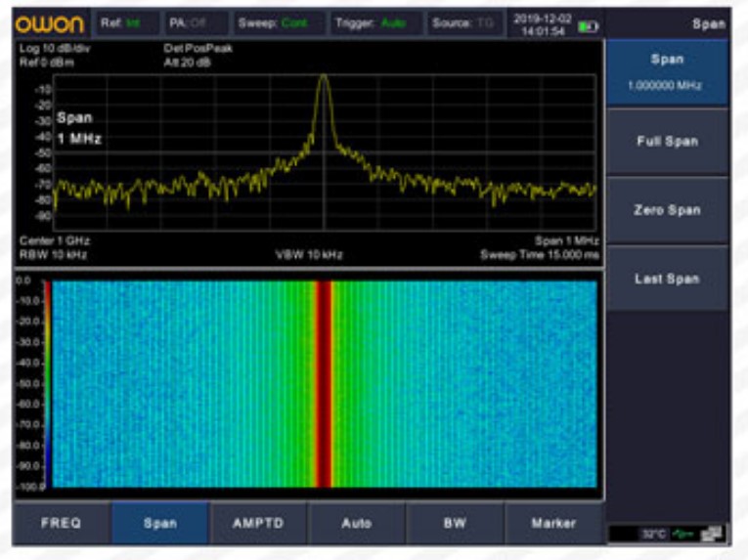This screenshot has height=560, width=748.
Task: Open the FREQ menu tab
Action: tap(61, 523)
